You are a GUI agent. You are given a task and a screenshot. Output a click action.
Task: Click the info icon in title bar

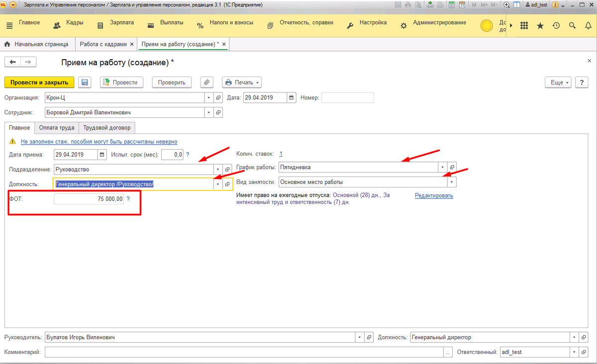556,5
